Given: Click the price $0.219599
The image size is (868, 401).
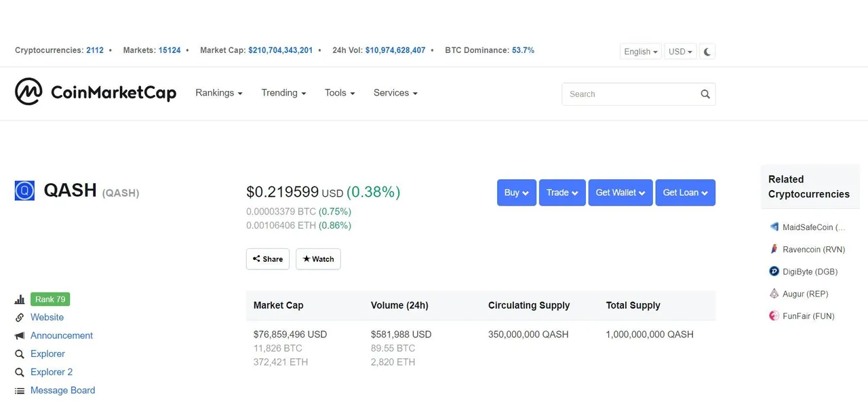Looking at the screenshot, I should click(x=283, y=193).
